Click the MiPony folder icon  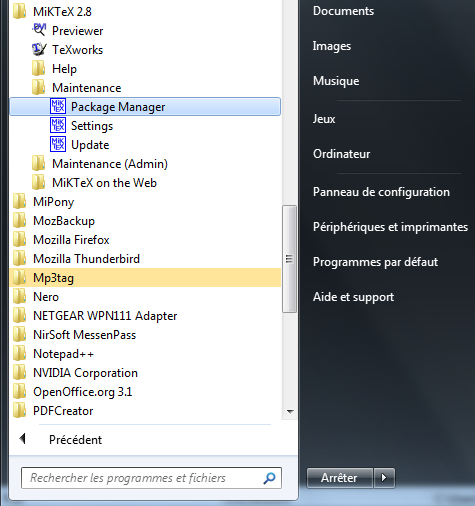tap(20, 201)
